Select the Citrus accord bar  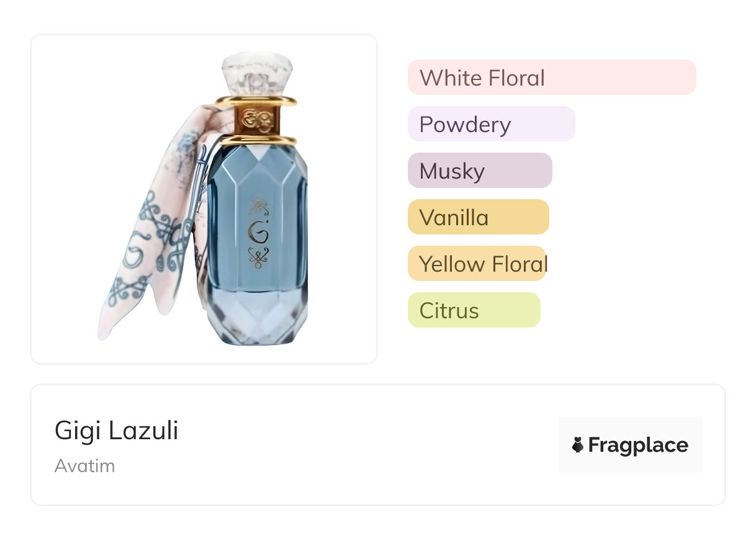[x=474, y=310]
